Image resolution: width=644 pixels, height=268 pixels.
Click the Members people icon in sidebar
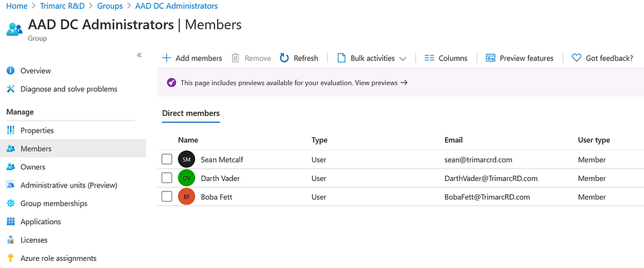click(x=11, y=149)
